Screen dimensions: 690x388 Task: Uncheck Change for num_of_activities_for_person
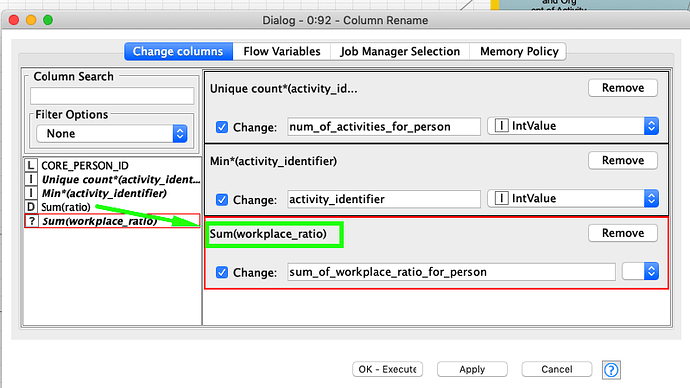pyautogui.click(x=222, y=127)
